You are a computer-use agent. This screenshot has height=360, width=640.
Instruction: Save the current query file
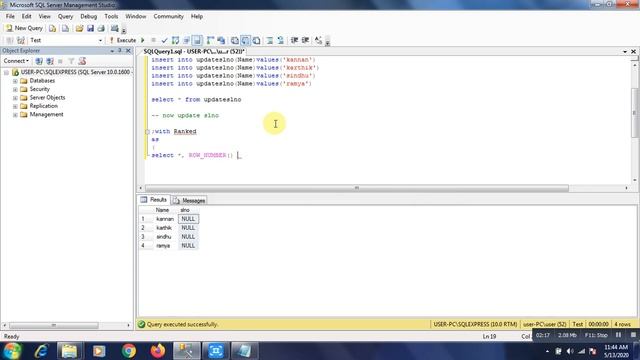[x=90, y=28]
